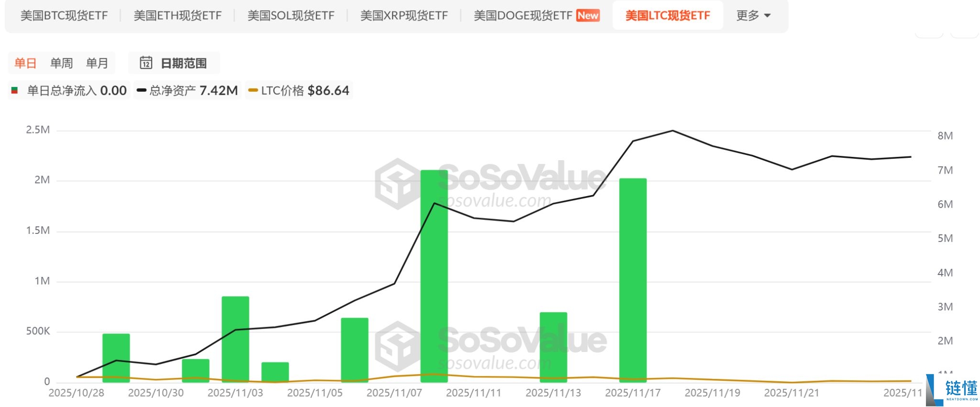This screenshot has height=407, width=980.
Task: Hide the 总净资产 line via its legend entry
Action: point(187,90)
